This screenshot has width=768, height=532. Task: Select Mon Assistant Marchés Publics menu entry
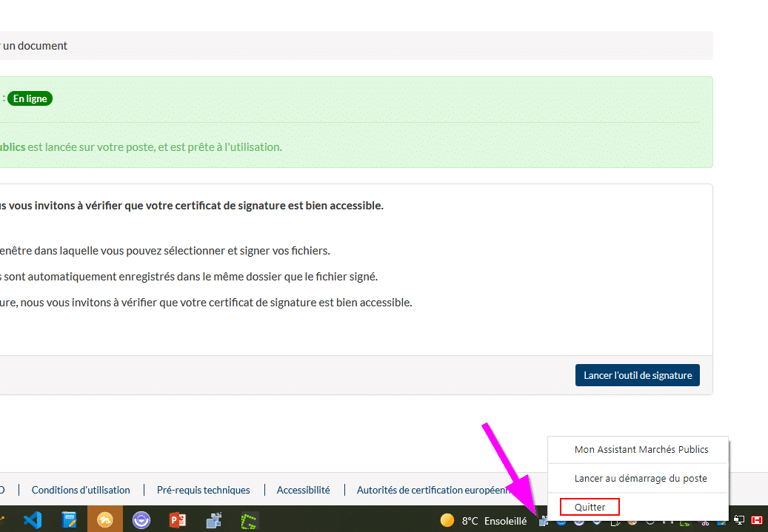pyautogui.click(x=641, y=449)
